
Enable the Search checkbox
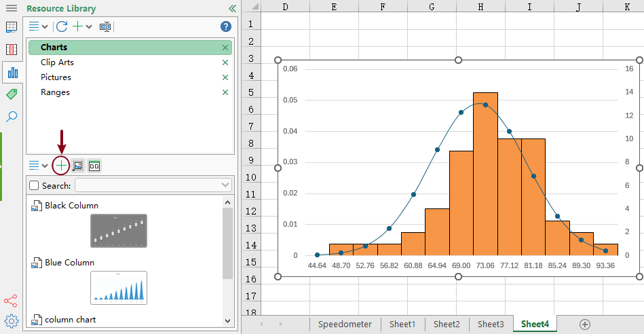35,185
